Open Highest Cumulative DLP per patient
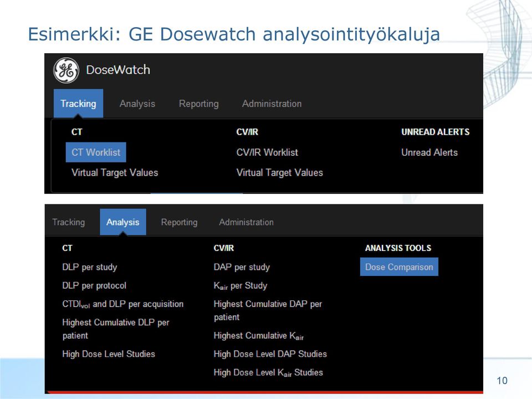The width and height of the screenshot is (532, 399). 116,329
